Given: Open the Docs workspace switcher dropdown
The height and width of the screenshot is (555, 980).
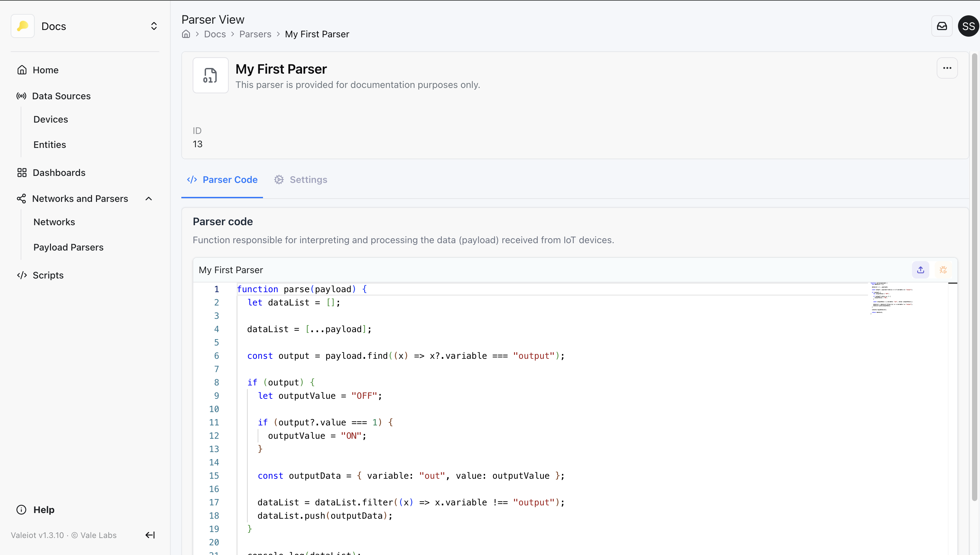Looking at the screenshot, I should (x=154, y=26).
